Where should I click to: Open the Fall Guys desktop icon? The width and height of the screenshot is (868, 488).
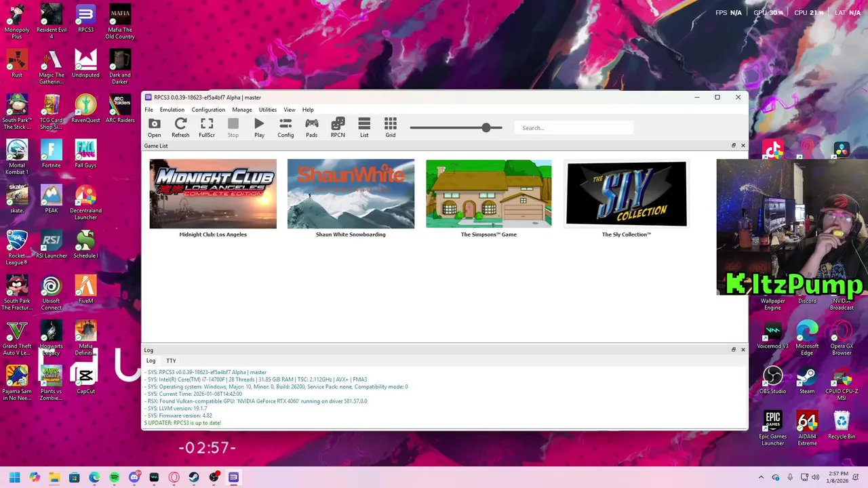tap(85, 154)
